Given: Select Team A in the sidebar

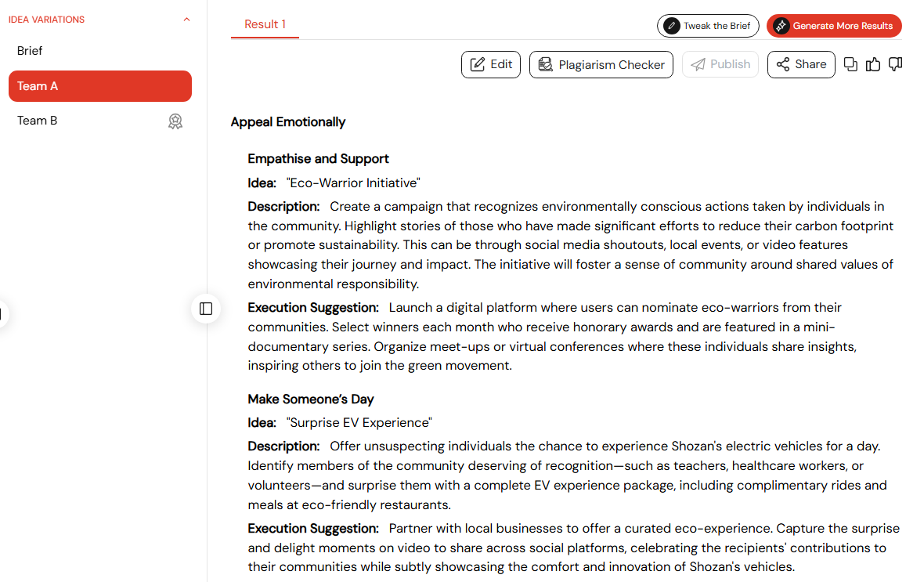Looking at the screenshot, I should coord(100,86).
